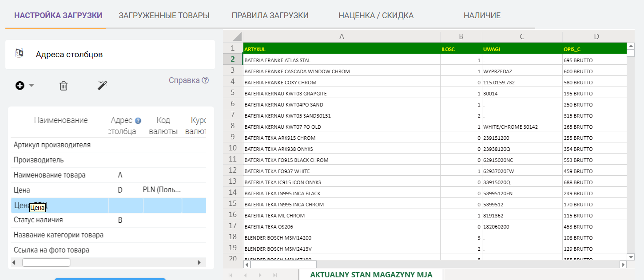Select the Производитель row
The width and height of the screenshot is (644, 280).
(108, 160)
